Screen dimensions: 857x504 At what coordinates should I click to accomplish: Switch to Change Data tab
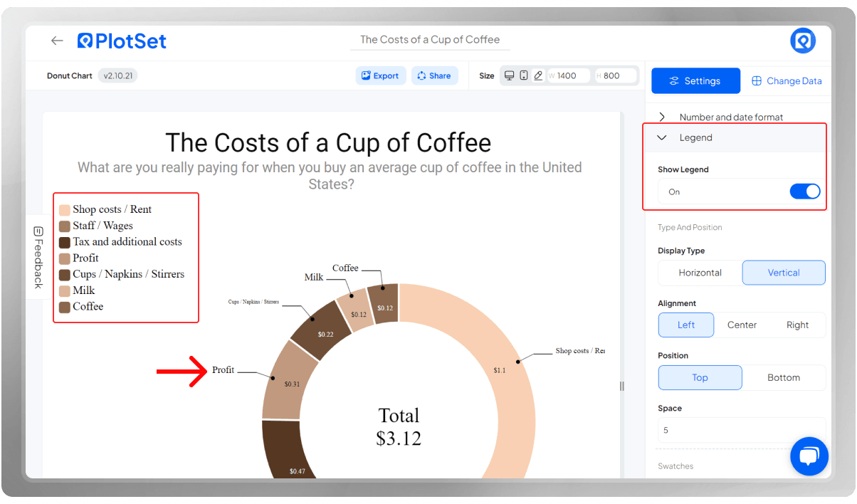pos(787,81)
